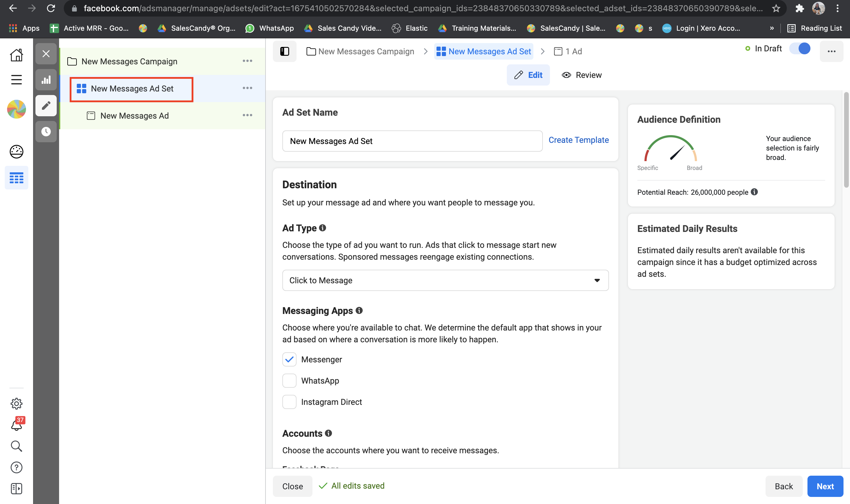850x504 pixels.
Task: Toggle the In Draft ad set switch
Action: click(x=800, y=49)
